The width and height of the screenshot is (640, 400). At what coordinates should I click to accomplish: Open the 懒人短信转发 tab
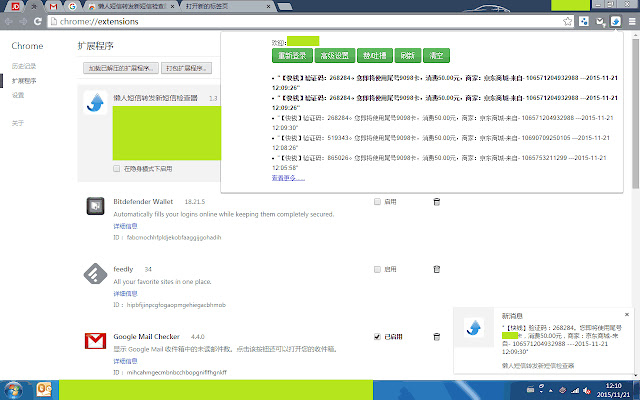(129, 6)
